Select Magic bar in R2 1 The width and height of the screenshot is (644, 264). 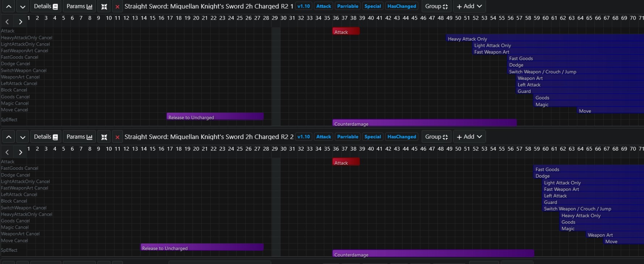click(x=589, y=104)
